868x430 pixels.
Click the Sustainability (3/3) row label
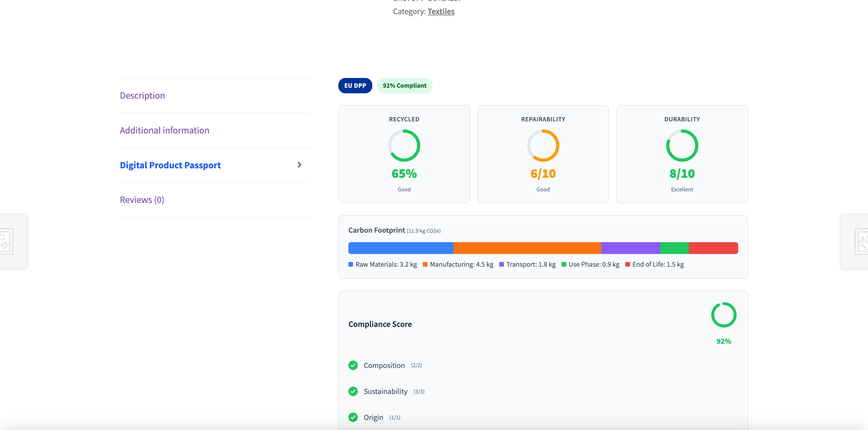coord(394,391)
